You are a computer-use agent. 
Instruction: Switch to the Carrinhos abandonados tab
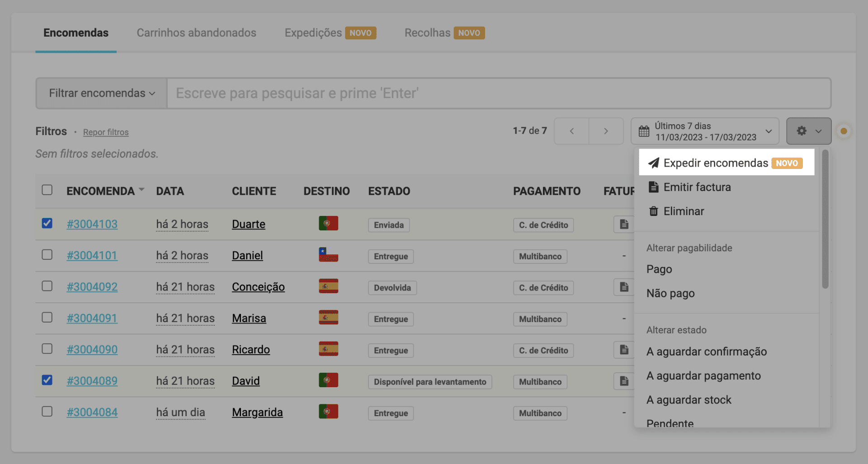click(x=196, y=33)
